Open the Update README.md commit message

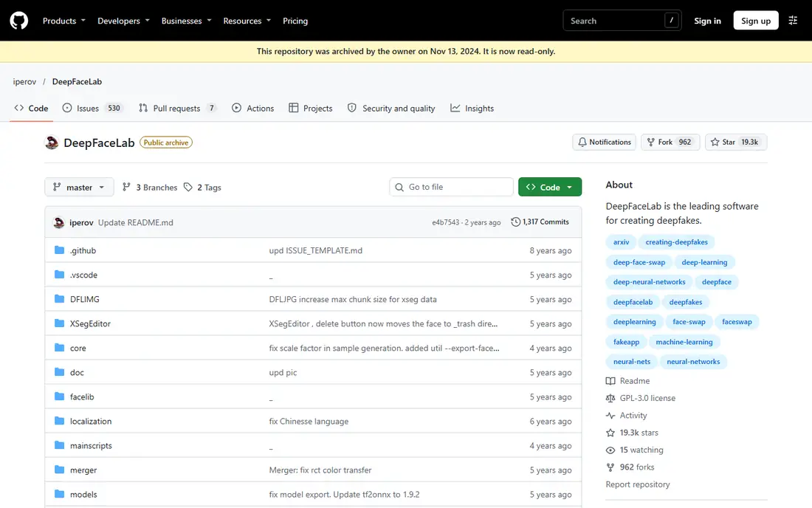pos(136,222)
